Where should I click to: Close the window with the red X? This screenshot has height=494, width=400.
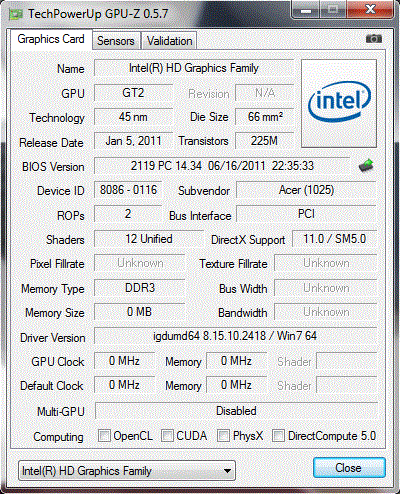point(370,9)
